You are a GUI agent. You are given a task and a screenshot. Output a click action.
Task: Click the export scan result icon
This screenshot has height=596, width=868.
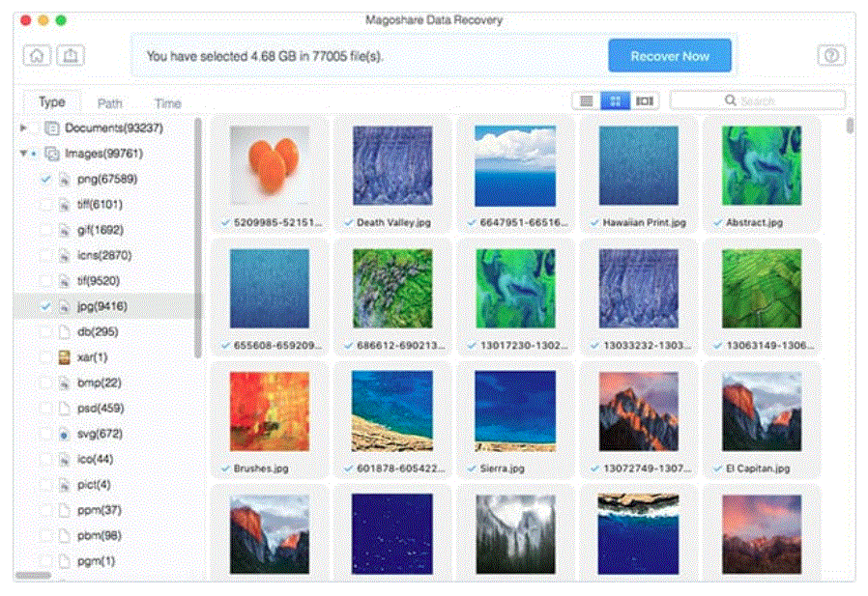pyautogui.click(x=71, y=55)
